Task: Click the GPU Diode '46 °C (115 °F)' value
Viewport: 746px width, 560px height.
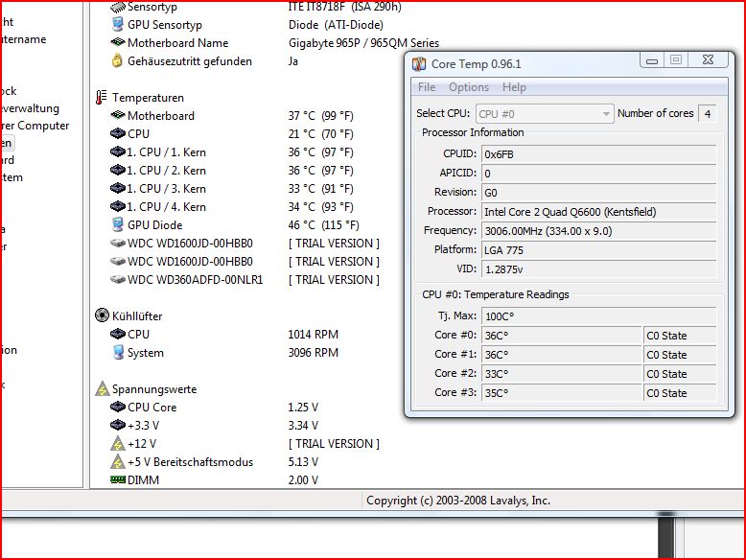Action: [x=323, y=225]
